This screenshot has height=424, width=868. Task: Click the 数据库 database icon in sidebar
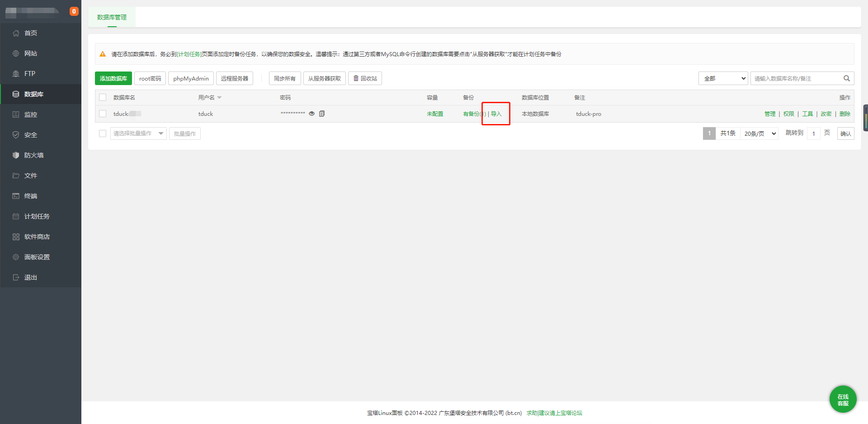coord(16,94)
